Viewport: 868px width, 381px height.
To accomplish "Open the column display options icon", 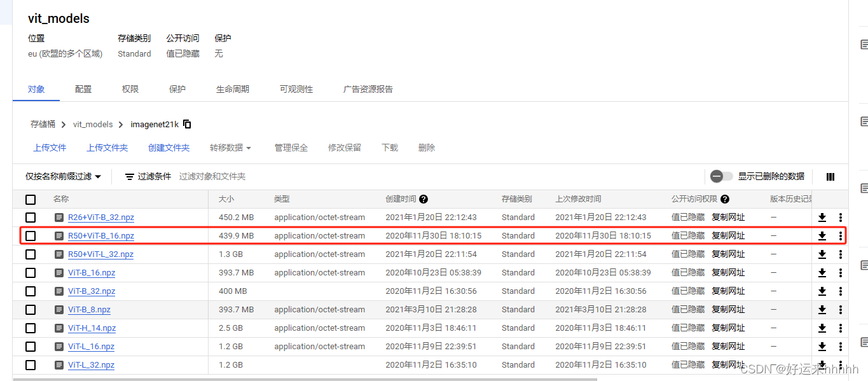I will pos(830,176).
